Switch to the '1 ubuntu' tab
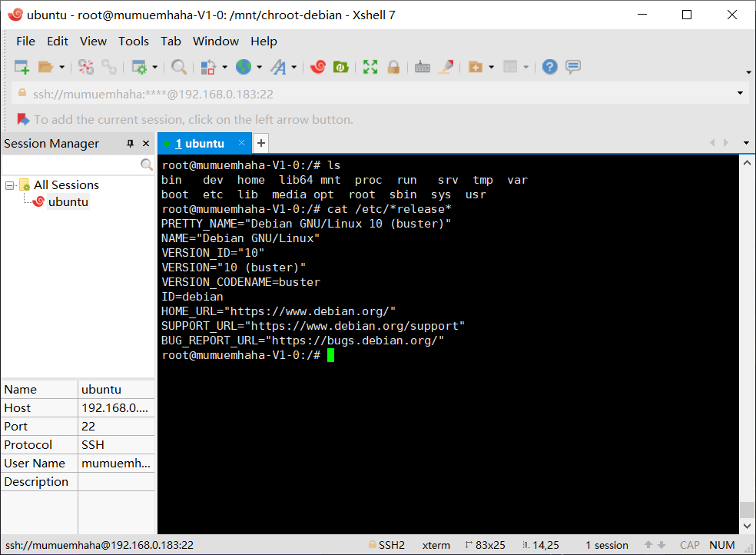Image resolution: width=756 pixels, height=555 pixels. tap(199, 143)
